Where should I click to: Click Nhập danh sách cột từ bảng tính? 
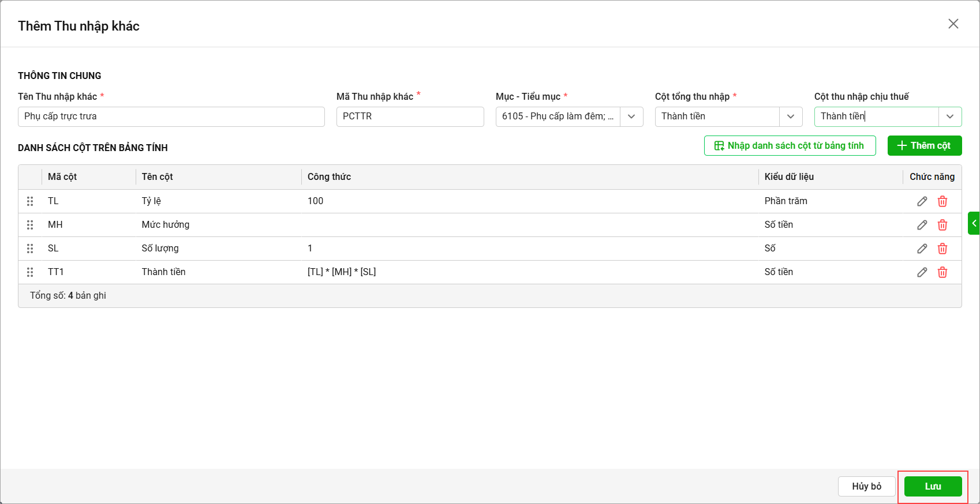pyautogui.click(x=790, y=146)
